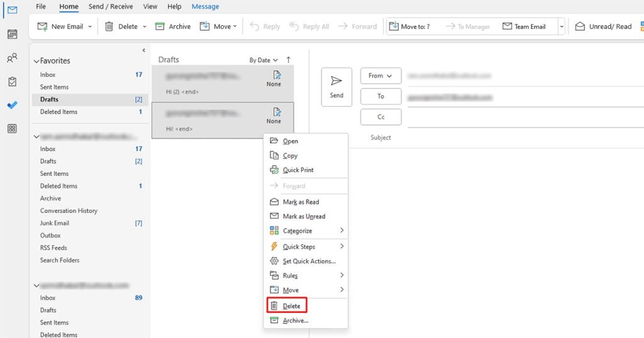This screenshot has width=644, height=338.
Task: Open the More Apps grid icon
Action: point(13,129)
